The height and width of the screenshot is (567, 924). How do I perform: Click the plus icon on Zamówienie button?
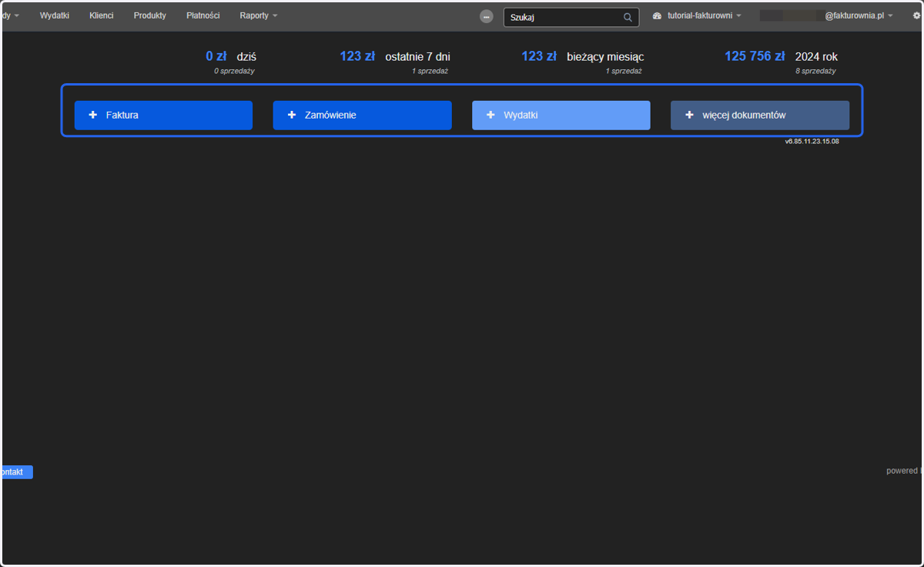pyautogui.click(x=292, y=115)
